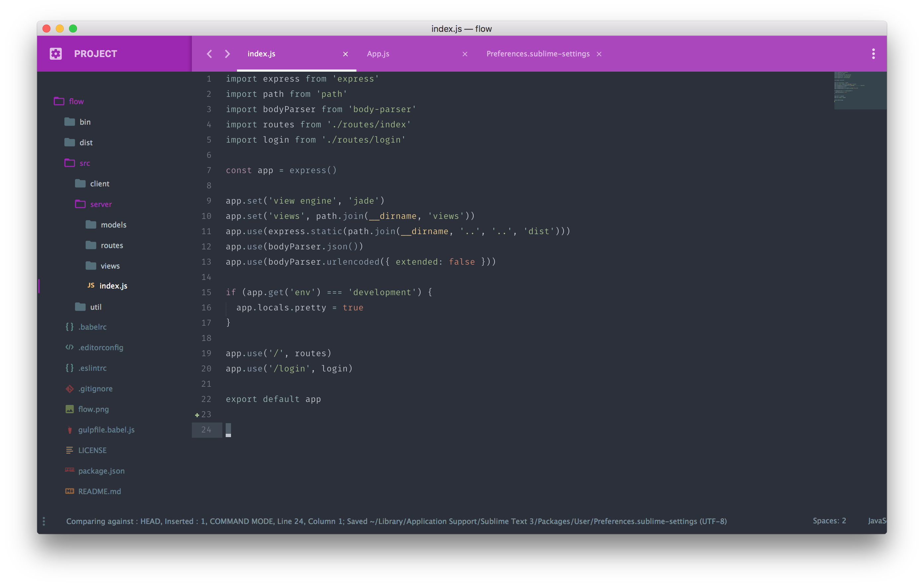This screenshot has width=924, height=587.
Task: Open the LICENSE file
Action: coord(92,450)
